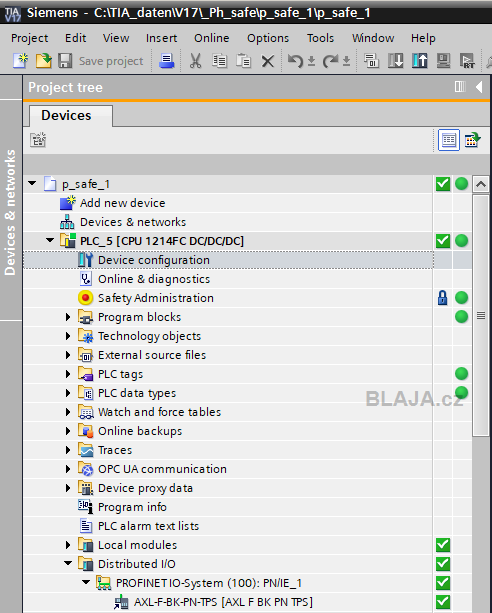Click the Cut scissors icon

(195, 61)
